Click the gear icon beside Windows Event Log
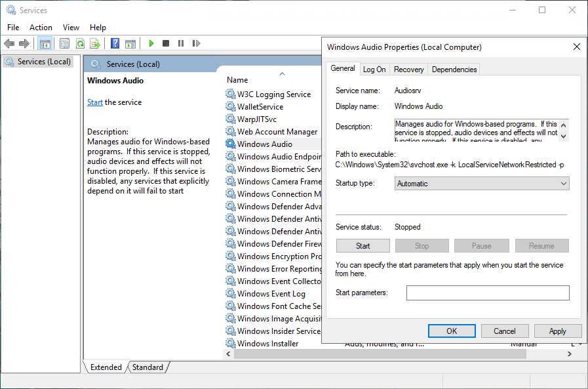The image size is (588, 389). tap(230, 293)
